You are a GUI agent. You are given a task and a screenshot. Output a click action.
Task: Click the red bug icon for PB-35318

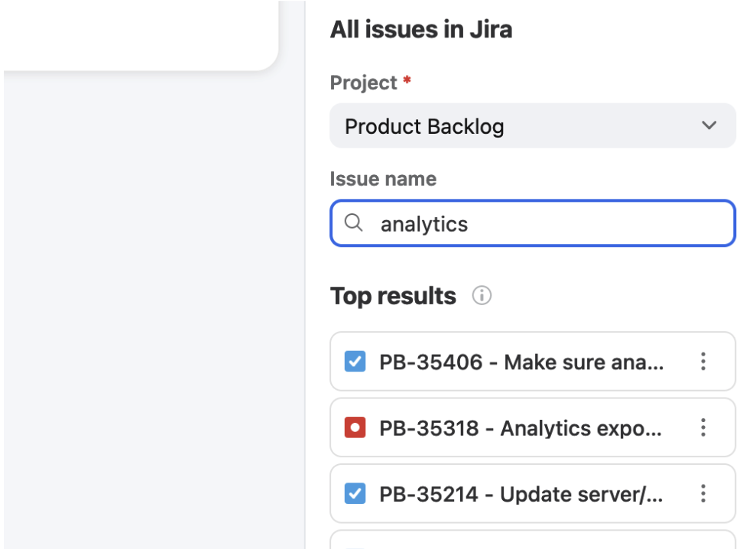click(x=355, y=428)
